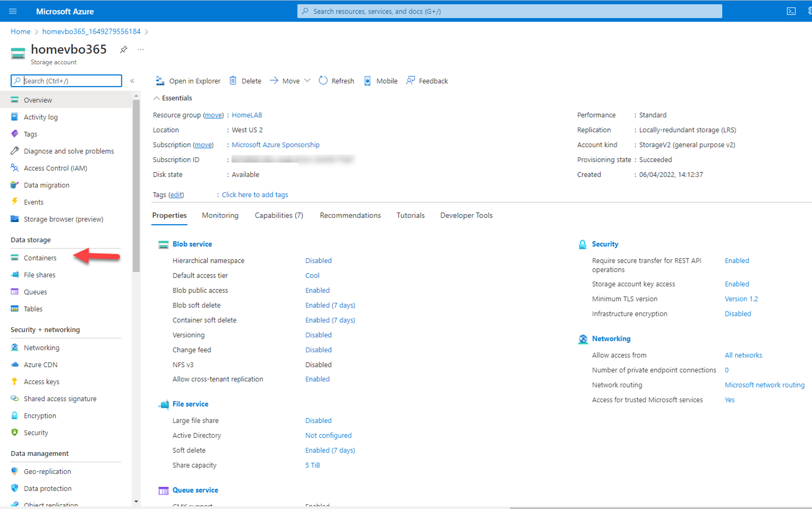This screenshot has height=509, width=812.
Task: Open Active Directory Not configured link
Action: [x=328, y=435]
